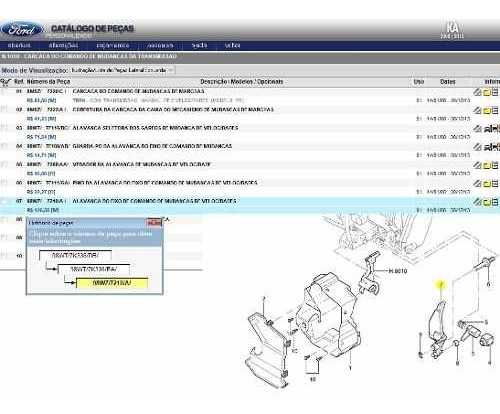
Task: Open the pencil note icon on highlighted row 07
Action: 477,202
